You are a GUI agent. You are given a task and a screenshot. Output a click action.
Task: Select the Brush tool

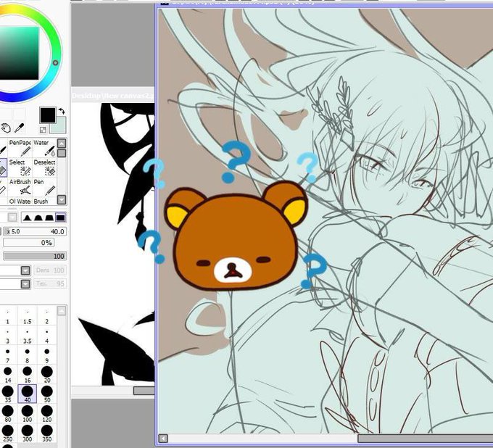click(44, 201)
